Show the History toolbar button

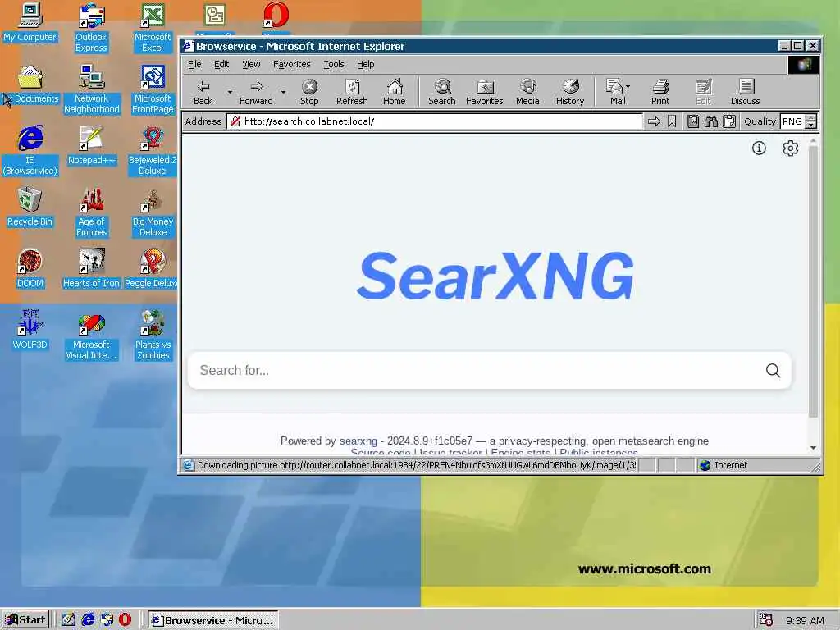pyautogui.click(x=570, y=92)
